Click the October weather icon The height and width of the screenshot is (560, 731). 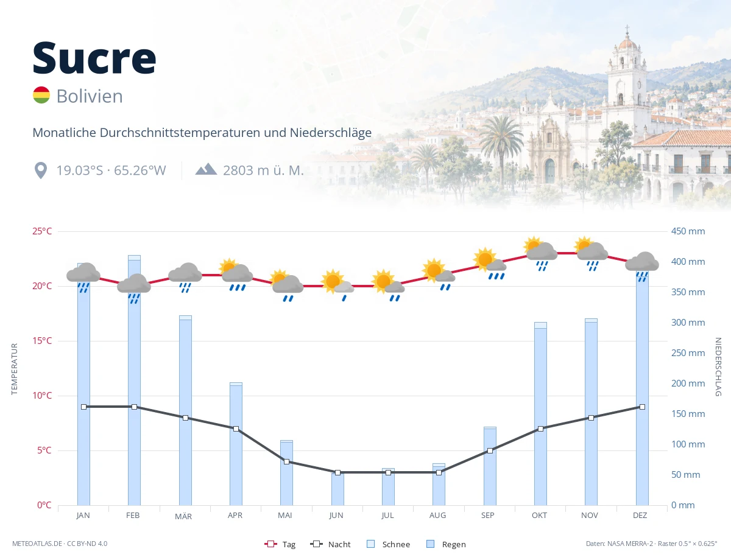click(x=540, y=253)
